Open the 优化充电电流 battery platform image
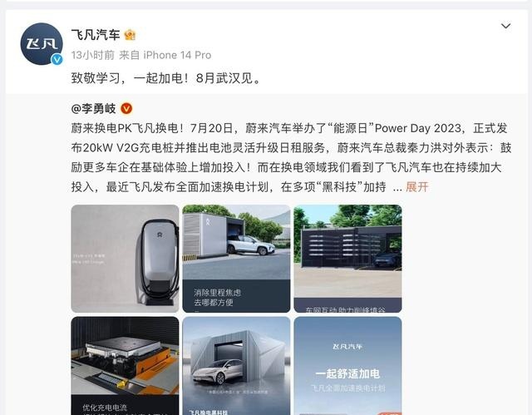This screenshot has height=415, width=532. (125, 366)
